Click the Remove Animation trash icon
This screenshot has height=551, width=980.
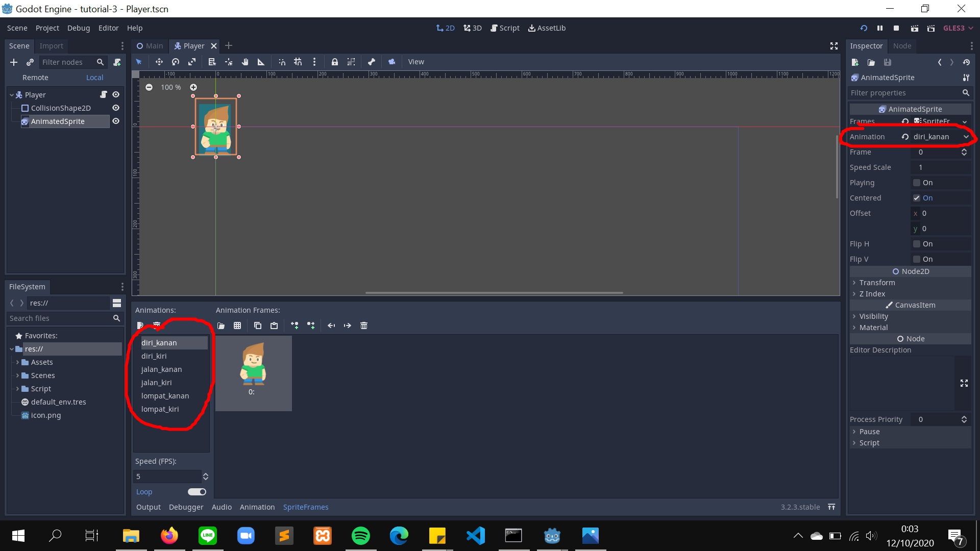point(157,325)
